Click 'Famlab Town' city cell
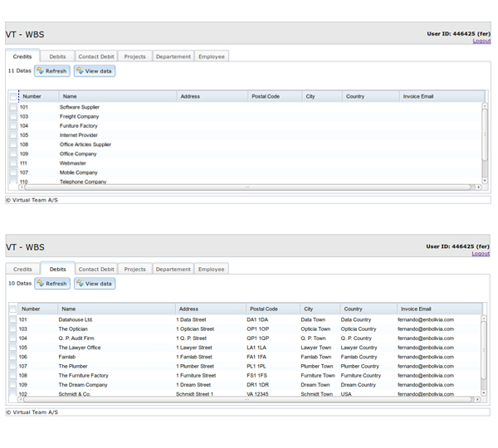This screenshot has height=448, width=498. [316, 357]
